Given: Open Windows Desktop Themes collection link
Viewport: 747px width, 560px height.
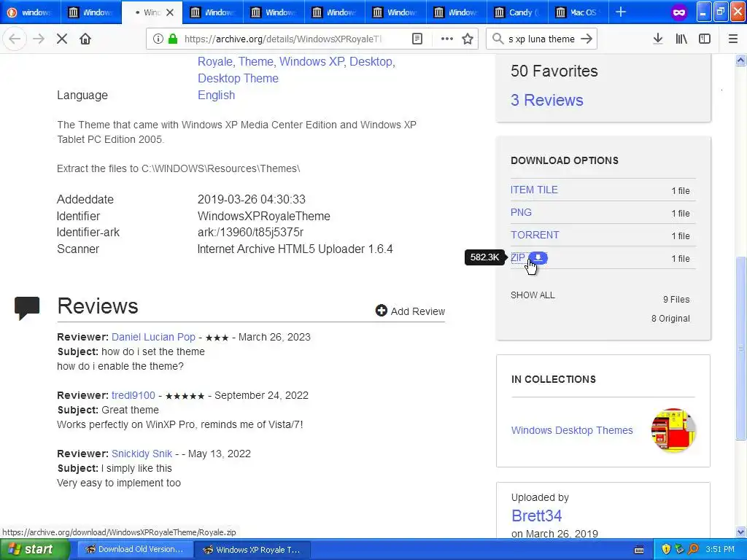Looking at the screenshot, I should pos(572,430).
